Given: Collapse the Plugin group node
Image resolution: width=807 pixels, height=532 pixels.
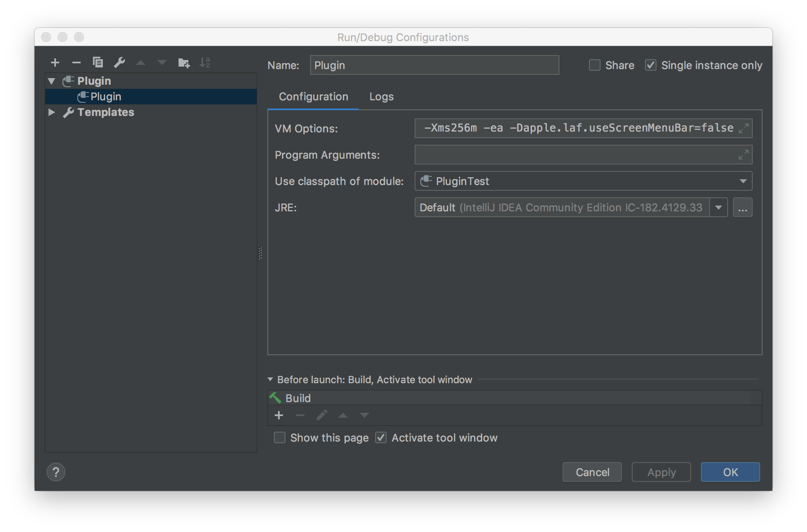Looking at the screenshot, I should tap(52, 81).
